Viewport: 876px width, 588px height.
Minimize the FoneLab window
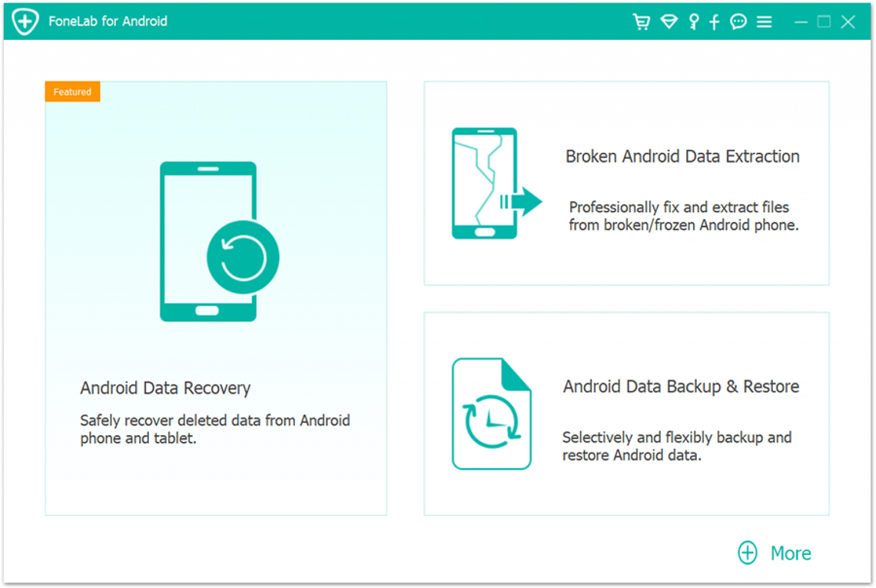[801, 22]
